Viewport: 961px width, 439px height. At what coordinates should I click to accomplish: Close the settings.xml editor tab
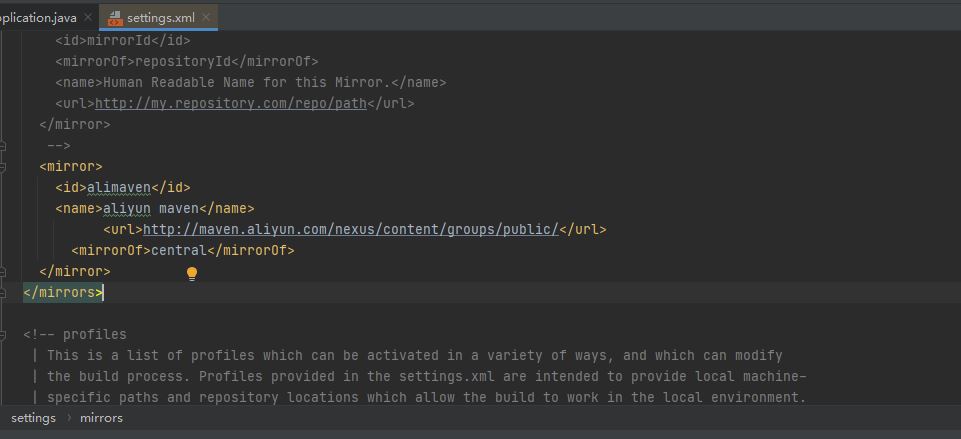tap(206, 18)
